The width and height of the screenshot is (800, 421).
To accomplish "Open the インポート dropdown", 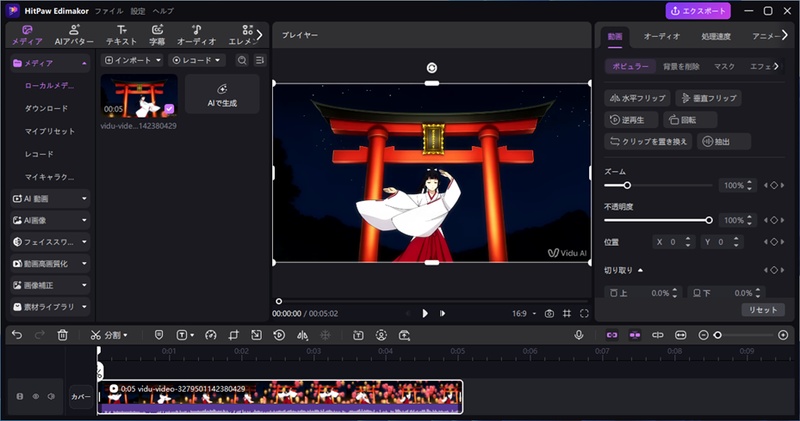I will tap(132, 60).
